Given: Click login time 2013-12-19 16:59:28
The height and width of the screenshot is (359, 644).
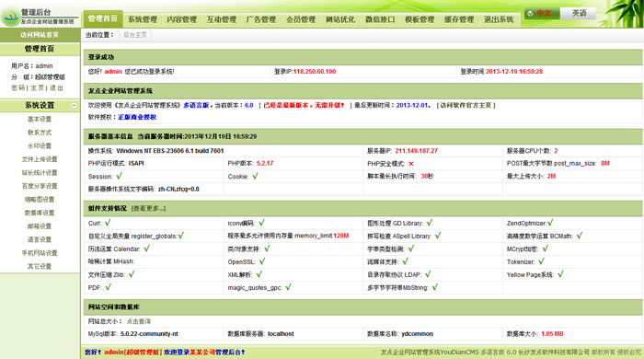Looking at the screenshot, I should coord(513,72).
